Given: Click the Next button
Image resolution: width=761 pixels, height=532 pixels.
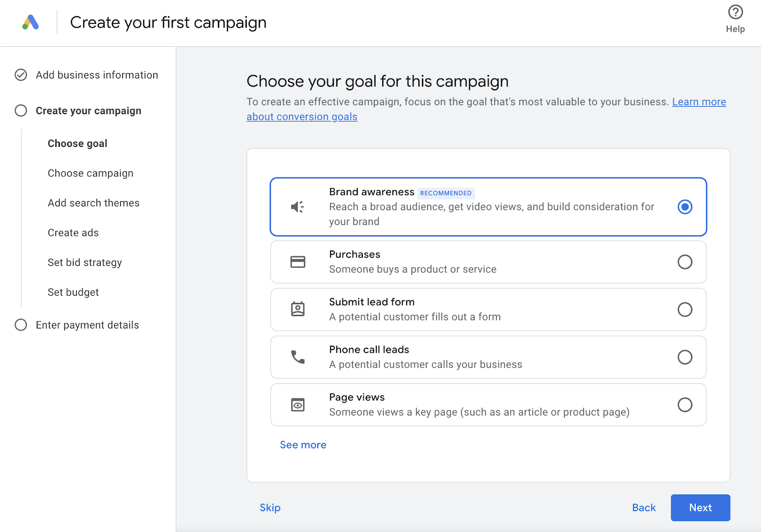Looking at the screenshot, I should [x=700, y=507].
